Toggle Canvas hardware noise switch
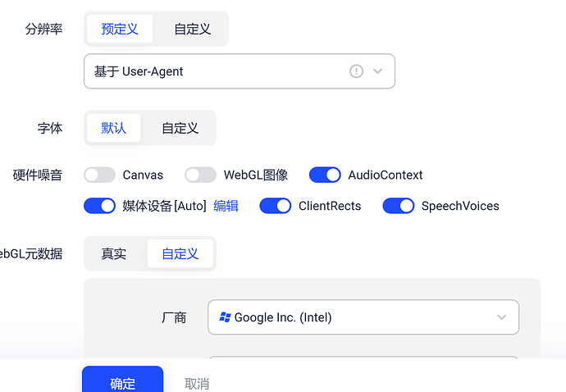Viewport: 566px width, 392px height. coord(99,175)
